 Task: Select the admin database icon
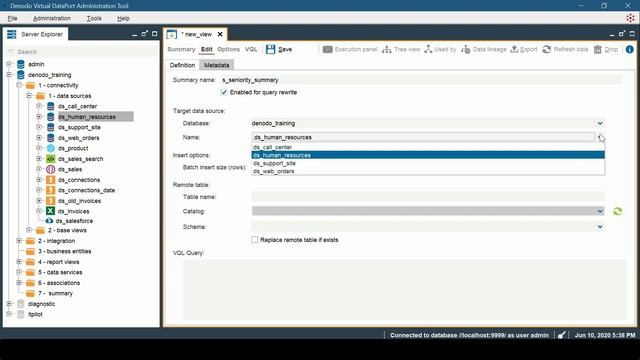click(21, 64)
